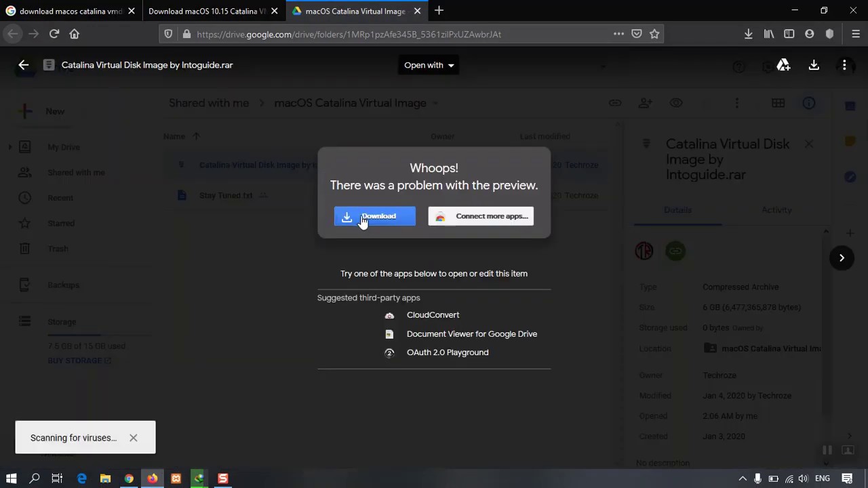This screenshot has height=488, width=868.
Task: Click New button in Drive sidebar
Action: click(x=45, y=112)
